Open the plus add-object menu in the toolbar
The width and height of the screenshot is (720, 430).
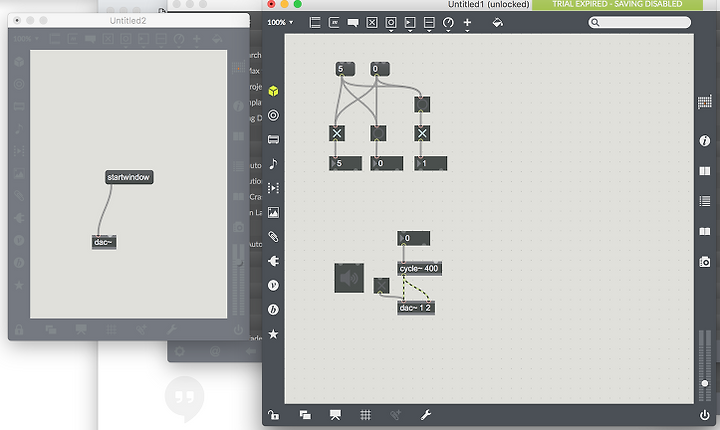(x=467, y=23)
